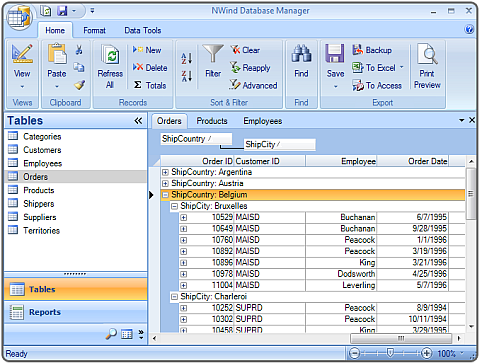Open the Data Tools ribbon tab
This screenshot has width=480, height=363.
pos(143,30)
